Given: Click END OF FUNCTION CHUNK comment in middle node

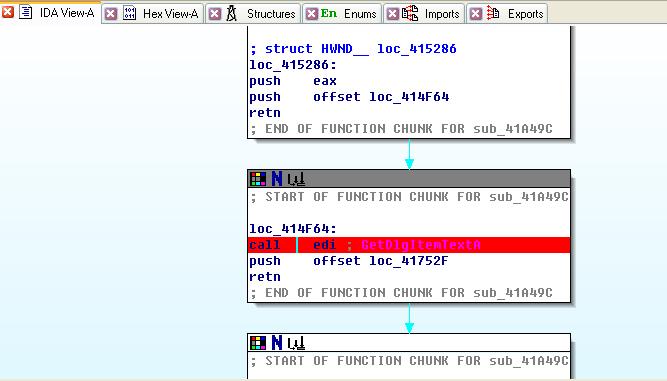Looking at the screenshot, I should [401, 293].
